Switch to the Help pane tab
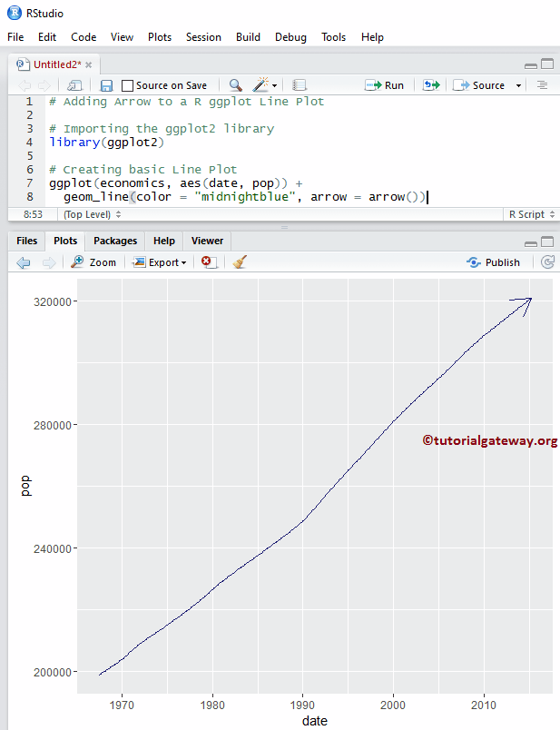560x730 pixels. (164, 241)
